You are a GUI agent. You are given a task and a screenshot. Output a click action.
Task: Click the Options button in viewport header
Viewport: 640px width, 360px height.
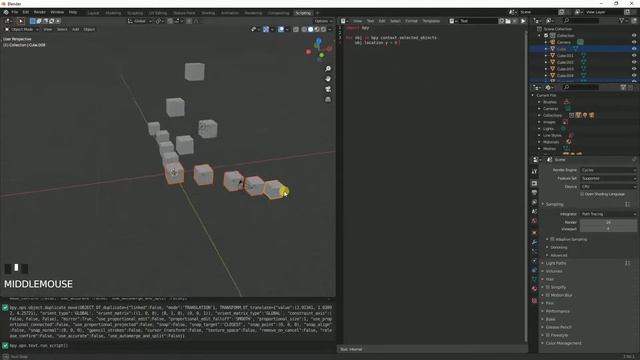(323, 21)
